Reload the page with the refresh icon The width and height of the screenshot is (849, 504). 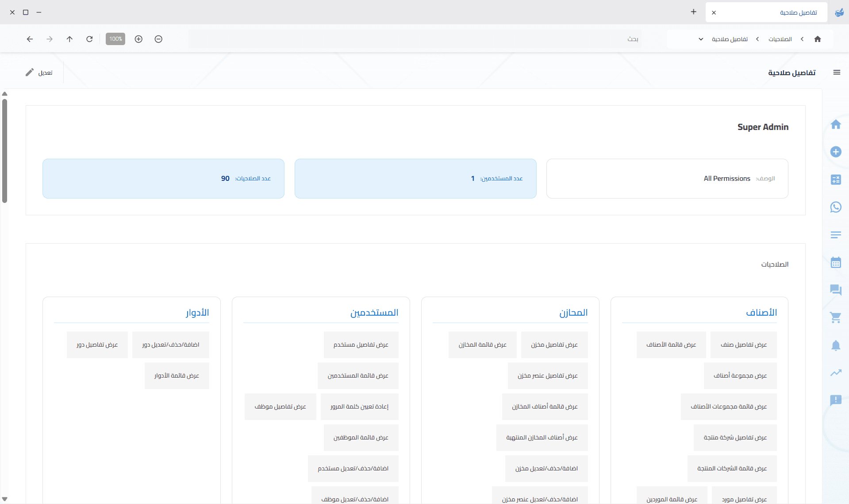89,39
